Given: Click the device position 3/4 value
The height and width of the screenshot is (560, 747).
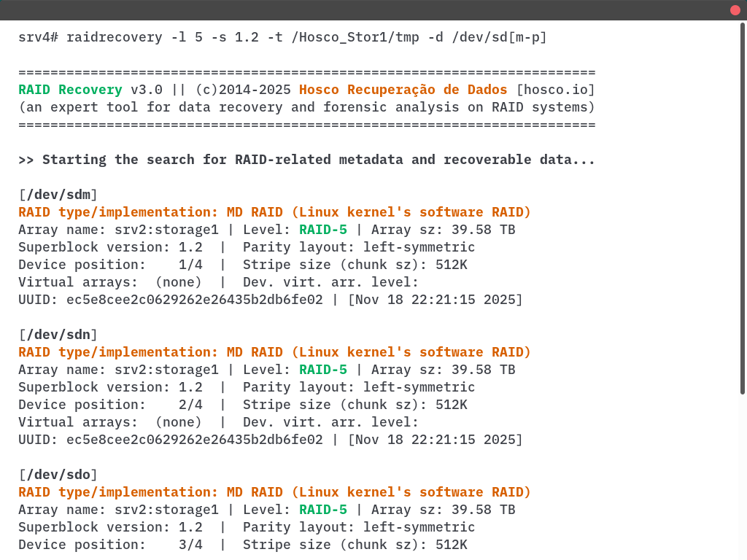Looking at the screenshot, I should 190,545.
